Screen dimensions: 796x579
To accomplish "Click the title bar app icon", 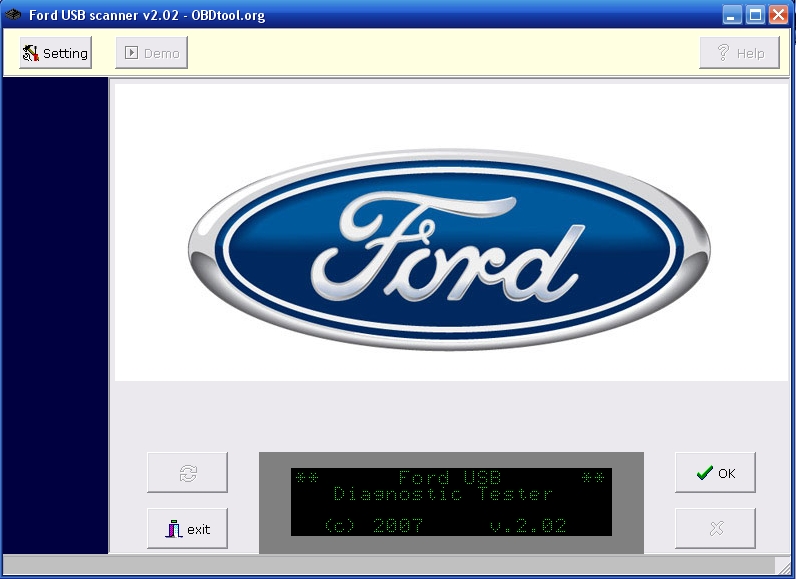I will (13, 15).
